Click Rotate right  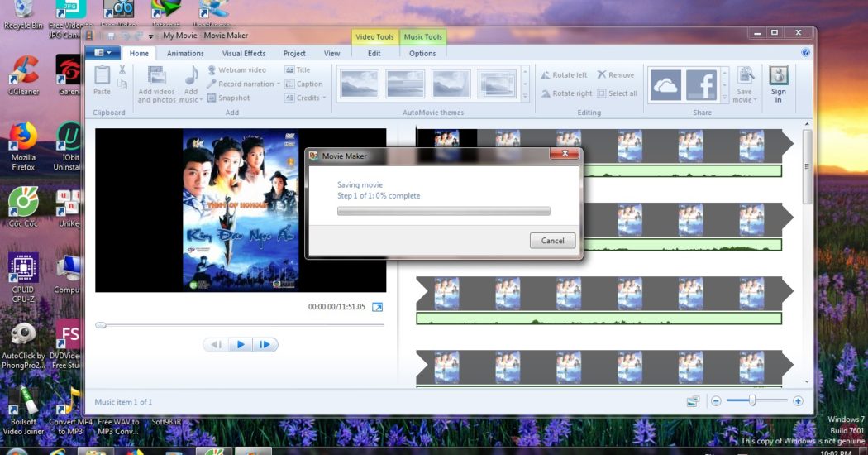[x=567, y=93]
